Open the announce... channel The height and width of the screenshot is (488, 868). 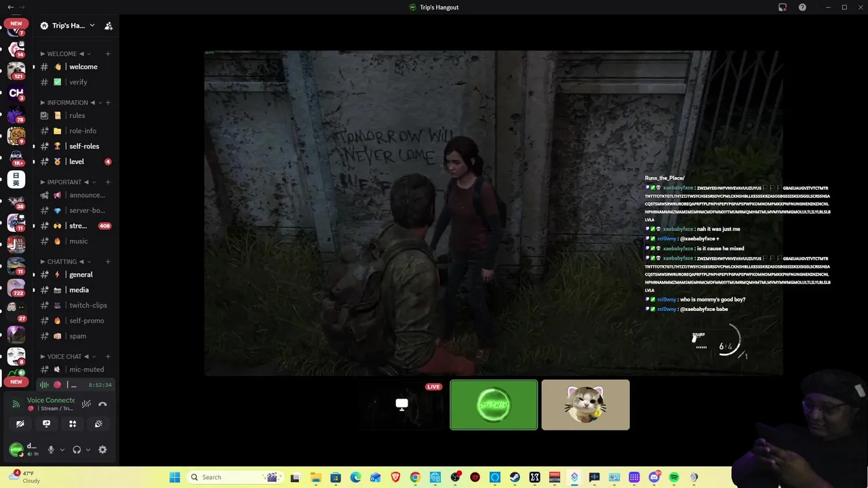tap(76, 195)
